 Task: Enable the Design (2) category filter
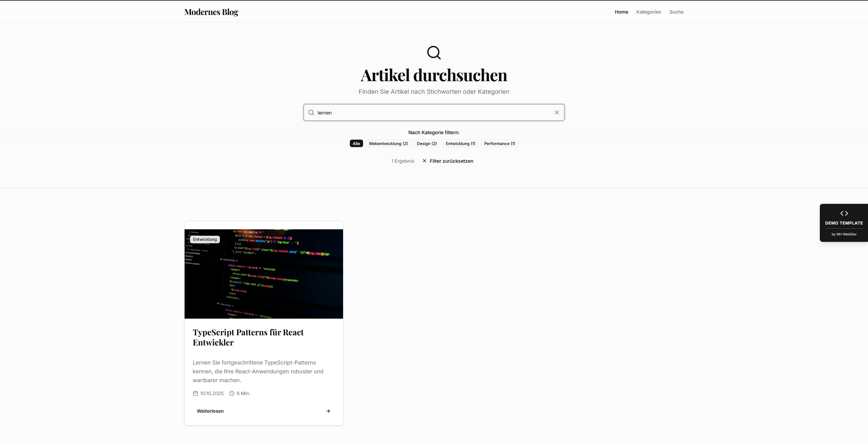tap(426, 143)
